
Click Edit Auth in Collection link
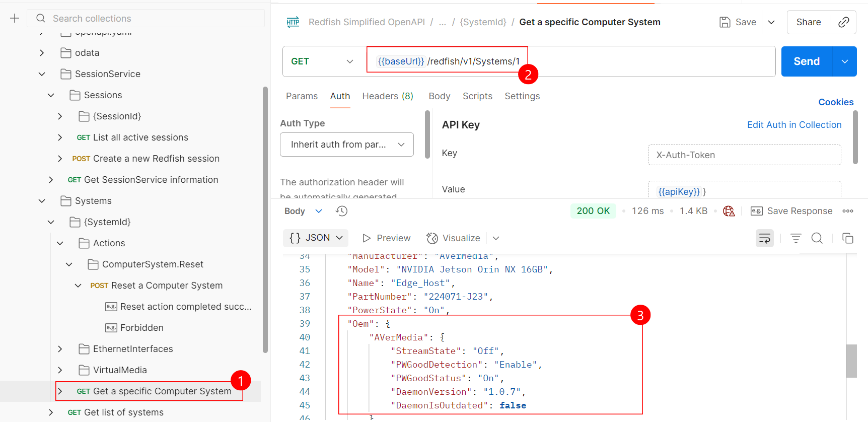pos(794,125)
